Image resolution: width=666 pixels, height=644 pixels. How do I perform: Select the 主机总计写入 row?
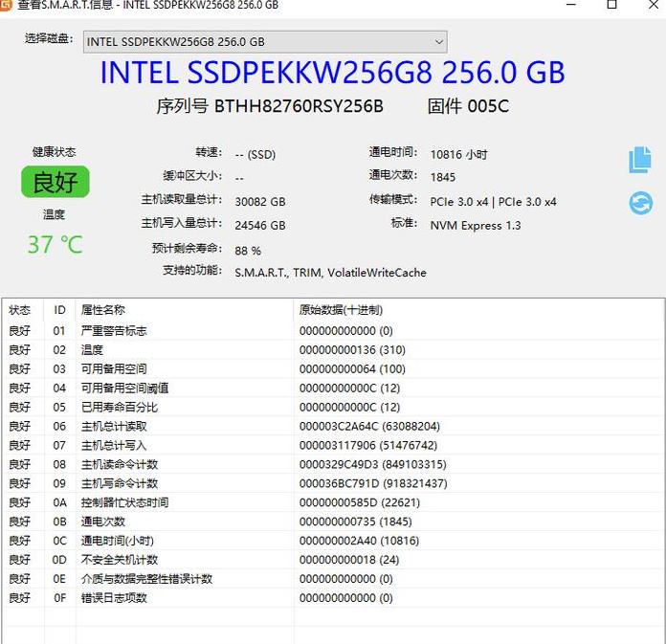(333, 445)
